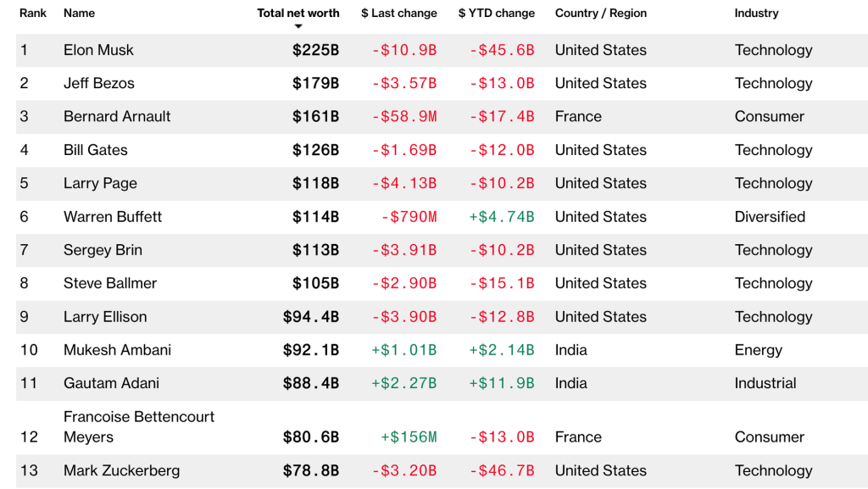Click on Mark Zuckerberg's name
The height and width of the screenshot is (489, 868).
pyautogui.click(x=121, y=470)
